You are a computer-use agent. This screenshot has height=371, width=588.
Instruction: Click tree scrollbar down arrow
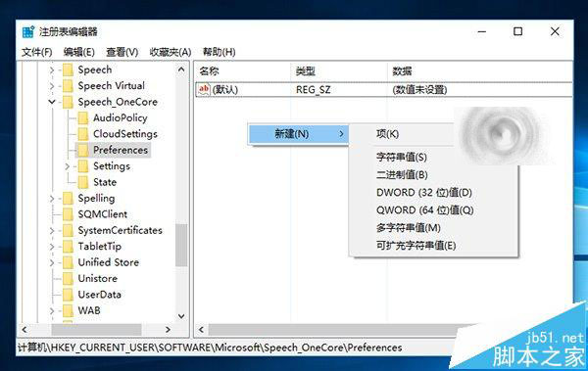click(181, 316)
